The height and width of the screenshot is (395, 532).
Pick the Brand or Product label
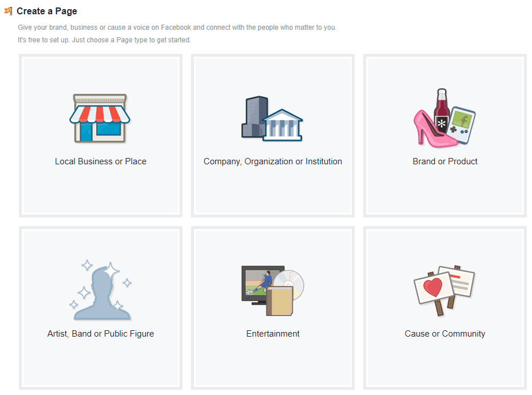[445, 161]
